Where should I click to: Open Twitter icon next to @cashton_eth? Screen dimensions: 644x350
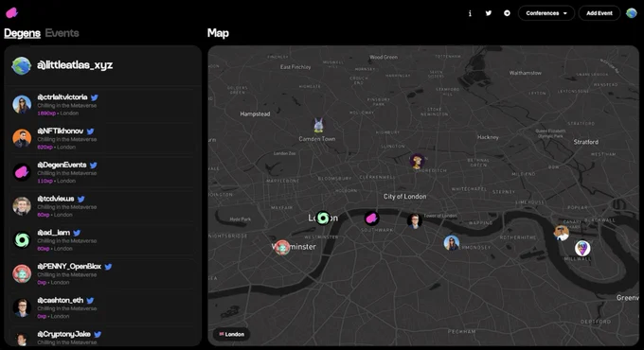click(90, 301)
